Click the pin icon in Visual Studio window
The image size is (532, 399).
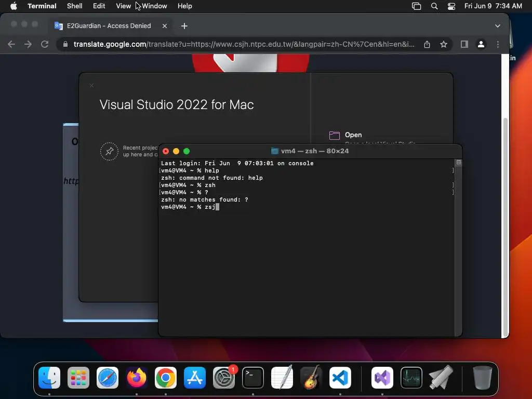[109, 151]
